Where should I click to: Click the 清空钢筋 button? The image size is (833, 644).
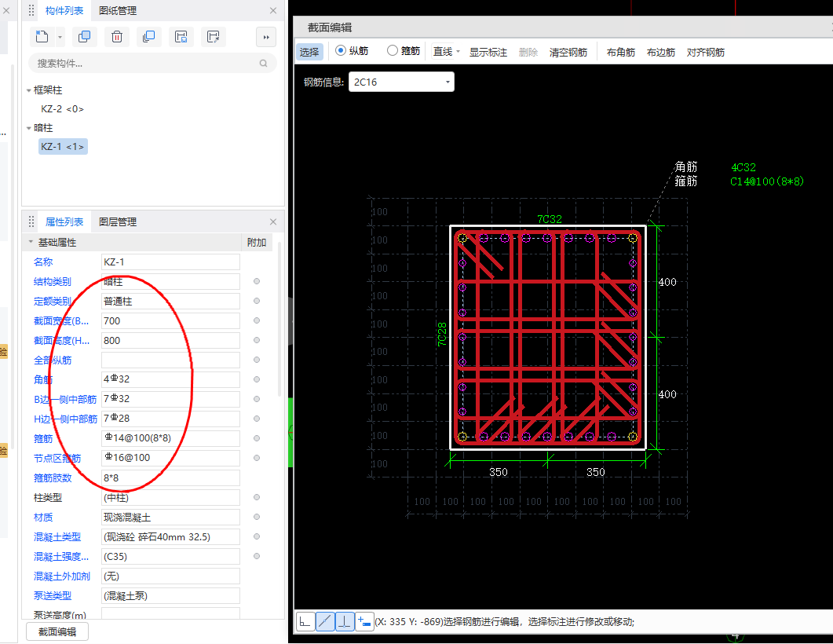point(568,52)
